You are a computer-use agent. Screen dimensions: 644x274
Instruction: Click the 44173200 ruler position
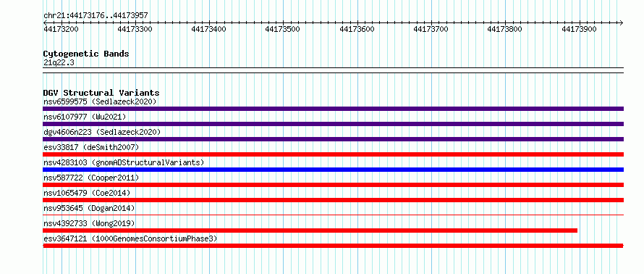pos(61,29)
